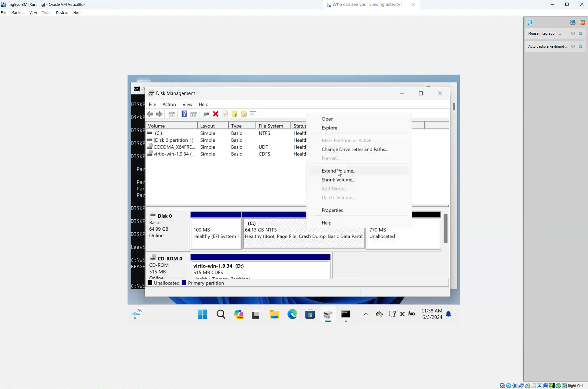Click the rescan disks magnifier icon

coord(244,114)
